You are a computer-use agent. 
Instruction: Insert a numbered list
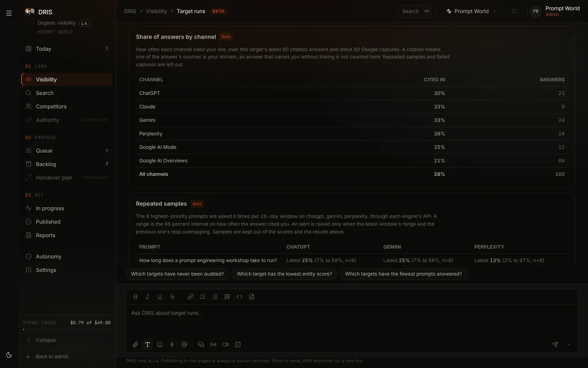click(x=203, y=297)
